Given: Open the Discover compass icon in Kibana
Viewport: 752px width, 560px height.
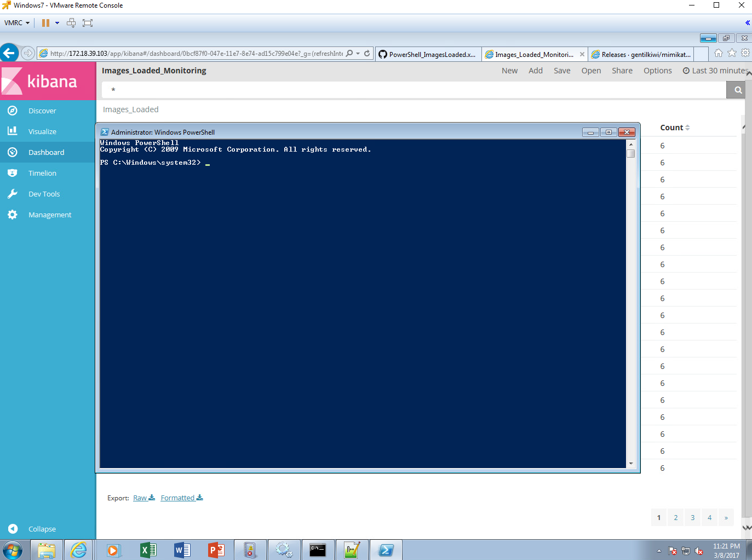Looking at the screenshot, I should coord(13,111).
